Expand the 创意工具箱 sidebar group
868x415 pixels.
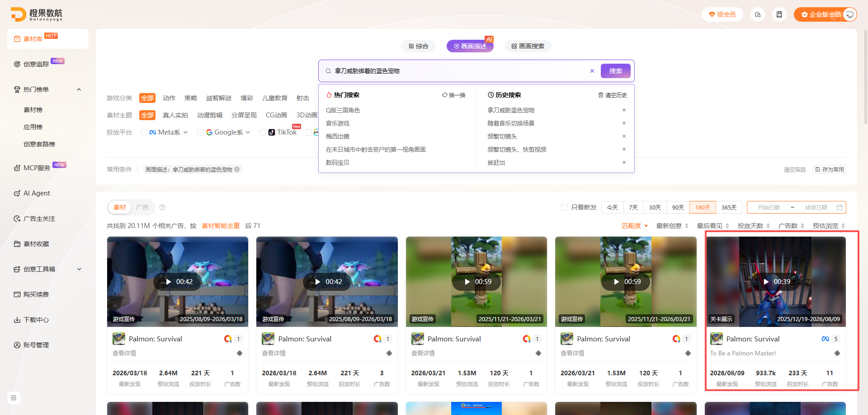[x=79, y=269]
